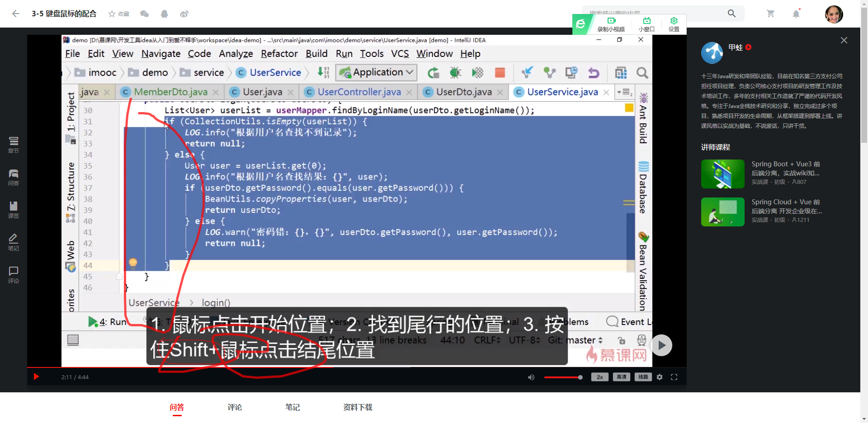Change playback speed 2x
This screenshot has width=868, height=423.
pyautogui.click(x=600, y=377)
